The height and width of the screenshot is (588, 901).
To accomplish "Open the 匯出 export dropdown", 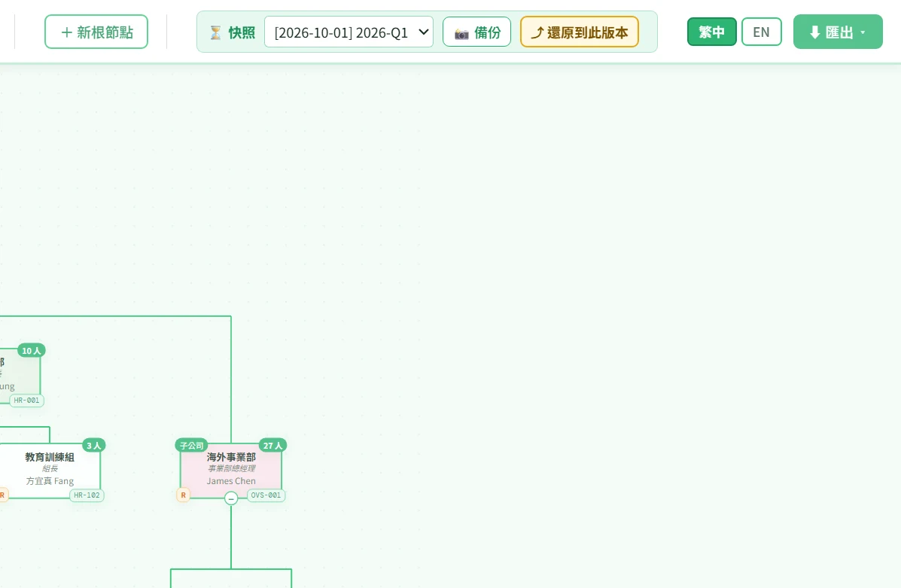I will pos(838,32).
